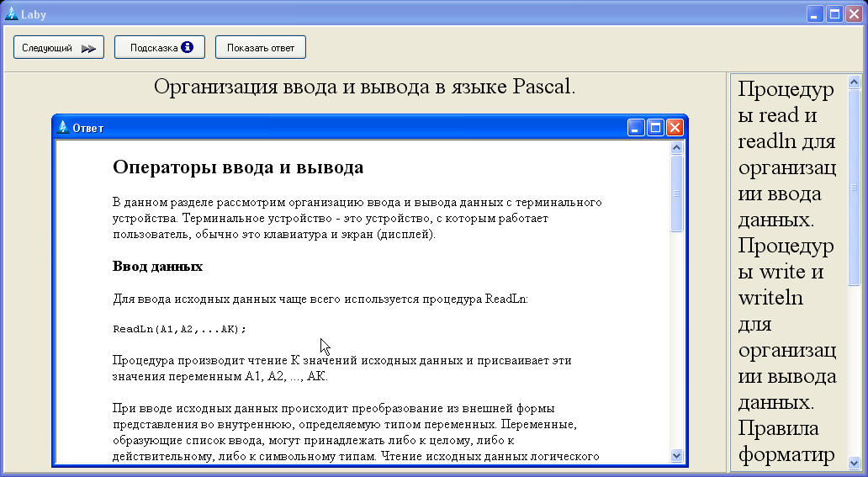Click title Организация ввода и вывода в языке Pascal

(x=365, y=87)
